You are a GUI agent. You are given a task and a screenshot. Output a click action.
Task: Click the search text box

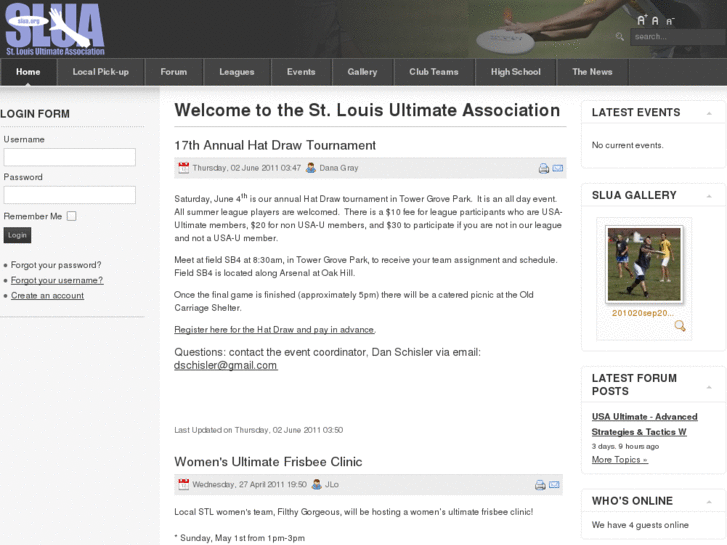tap(677, 37)
